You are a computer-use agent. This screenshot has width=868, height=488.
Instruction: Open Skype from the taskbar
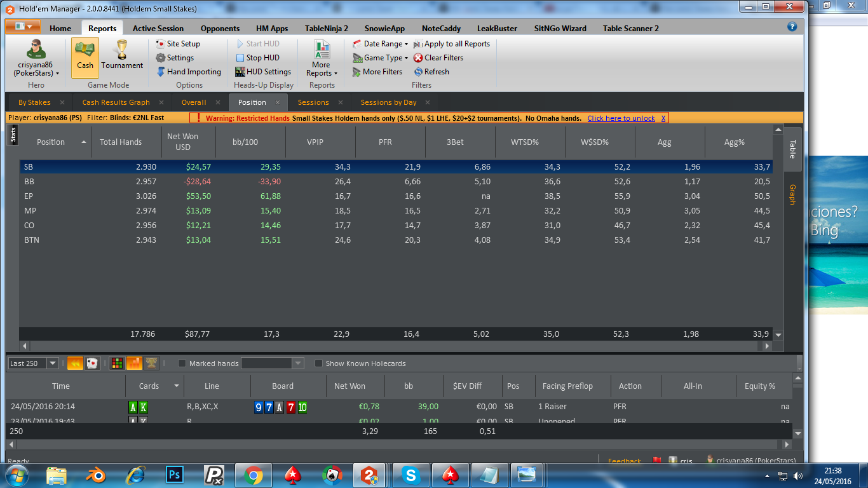(x=411, y=475)
